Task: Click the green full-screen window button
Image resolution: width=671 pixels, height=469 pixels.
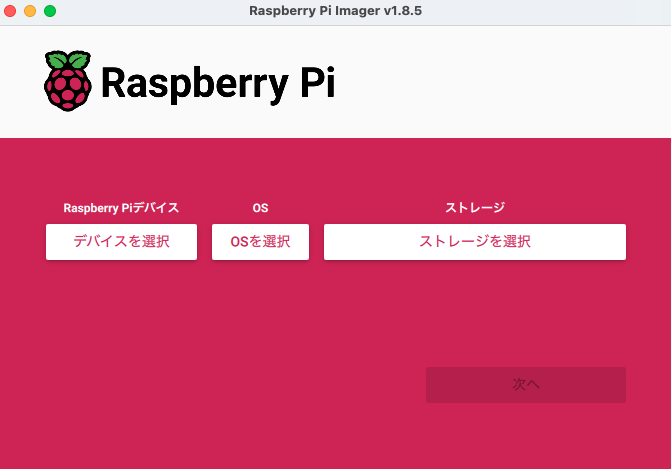Action: point(50,10)
